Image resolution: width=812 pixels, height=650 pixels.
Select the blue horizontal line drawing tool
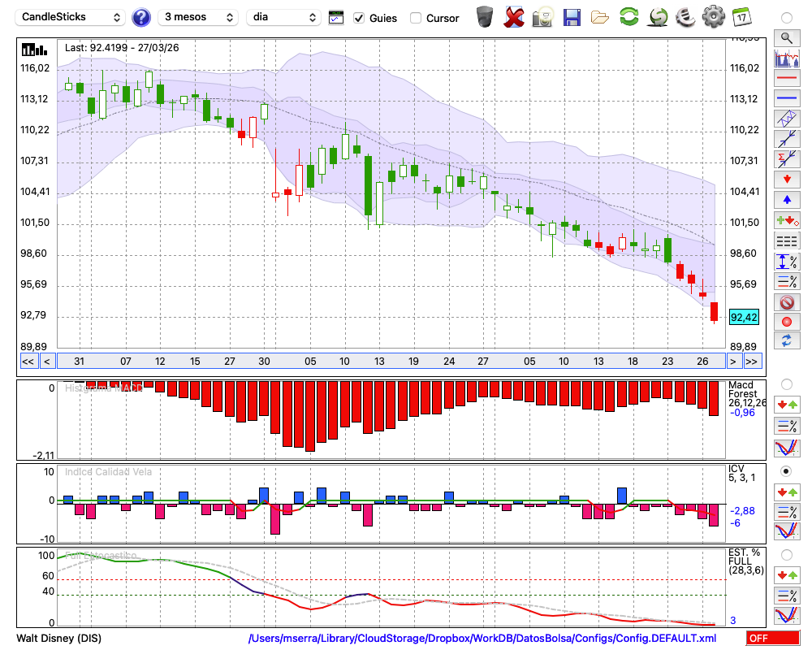786,98
